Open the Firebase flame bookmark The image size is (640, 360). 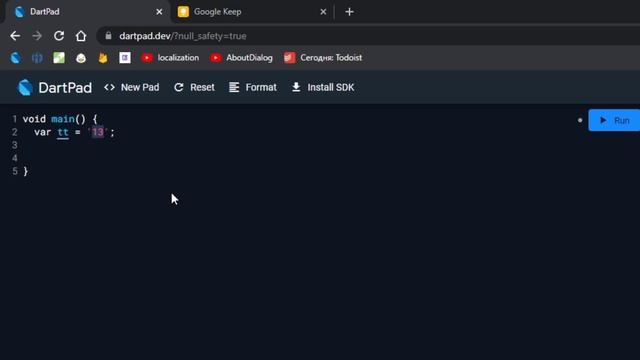click(103, 58)
